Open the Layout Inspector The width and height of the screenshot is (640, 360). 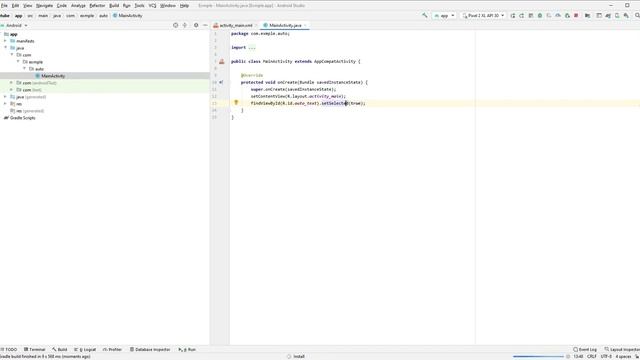pyautogui.click(x=622, y=350)
